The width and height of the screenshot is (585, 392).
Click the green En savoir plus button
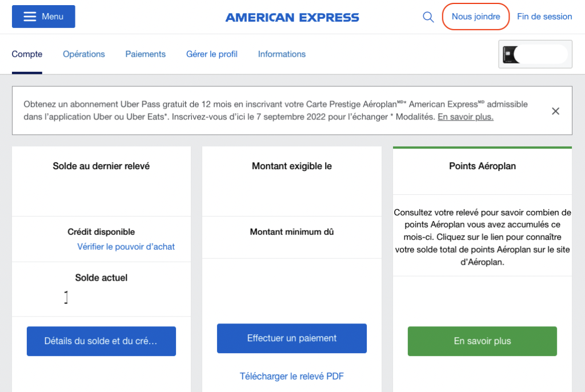[482, 341]
